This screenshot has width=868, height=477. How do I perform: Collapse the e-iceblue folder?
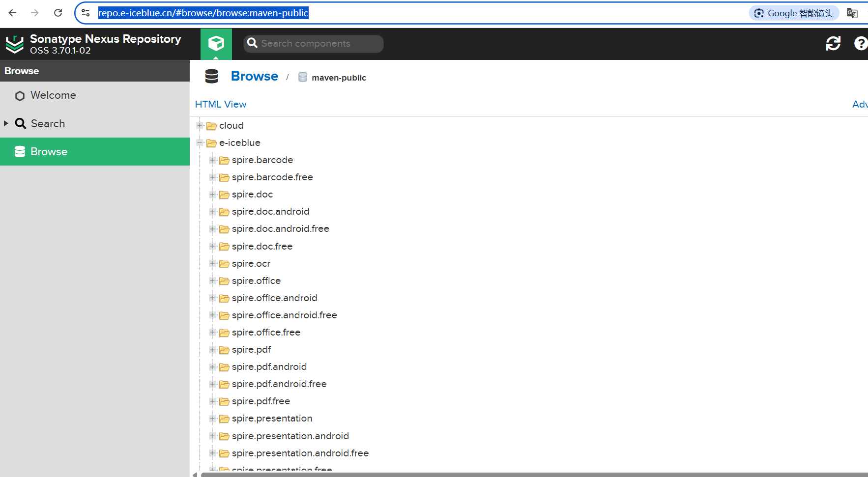pos(200,142)
